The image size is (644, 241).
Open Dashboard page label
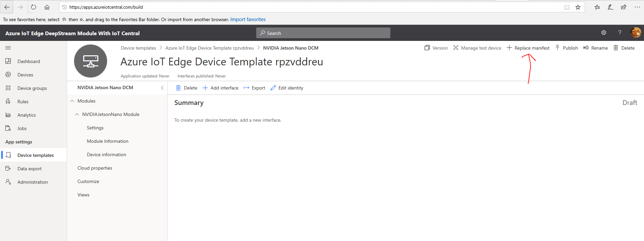coord(29,61)
